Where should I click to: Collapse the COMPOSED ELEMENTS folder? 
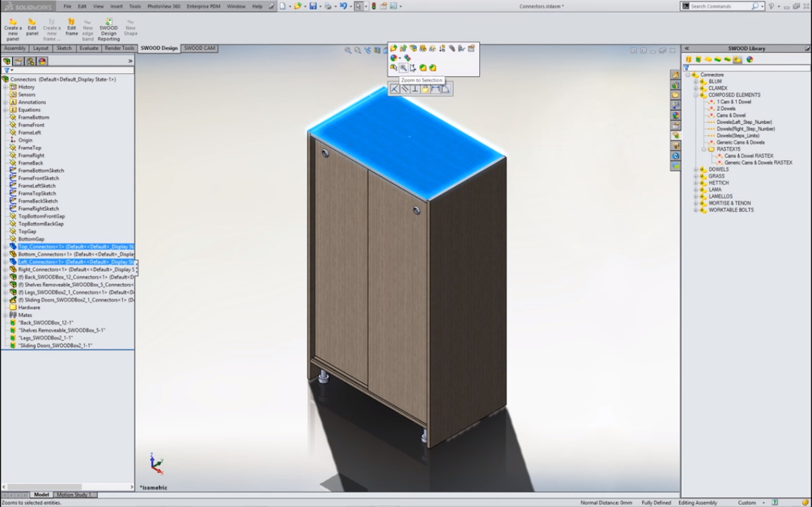click(696, 95)
